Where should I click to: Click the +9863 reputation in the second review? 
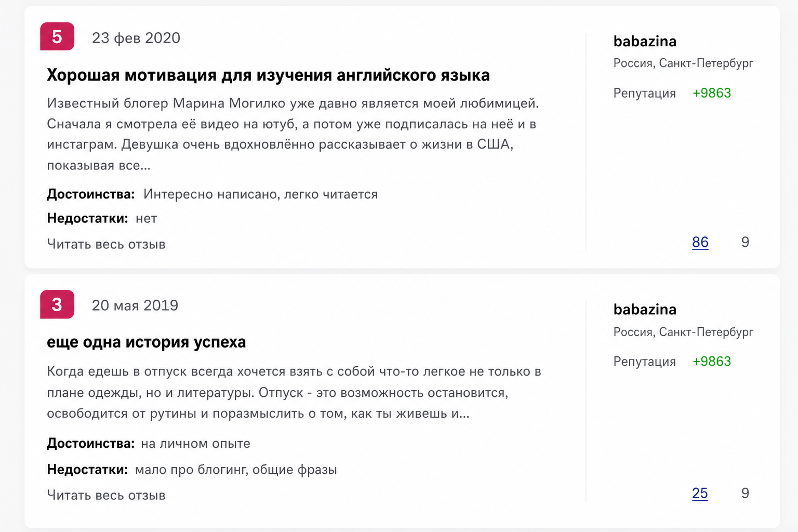(712, 361)
